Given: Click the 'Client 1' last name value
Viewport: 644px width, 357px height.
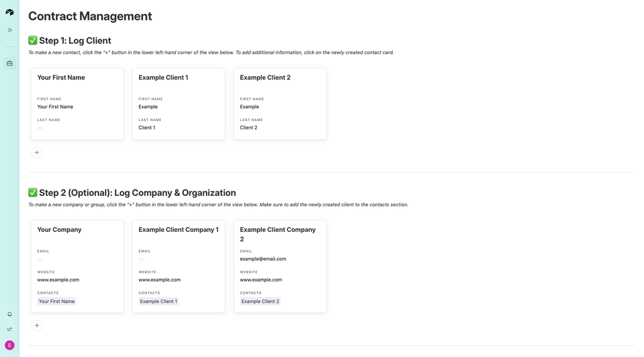Looking at the screenshot, I should click(x=147, y=128).
